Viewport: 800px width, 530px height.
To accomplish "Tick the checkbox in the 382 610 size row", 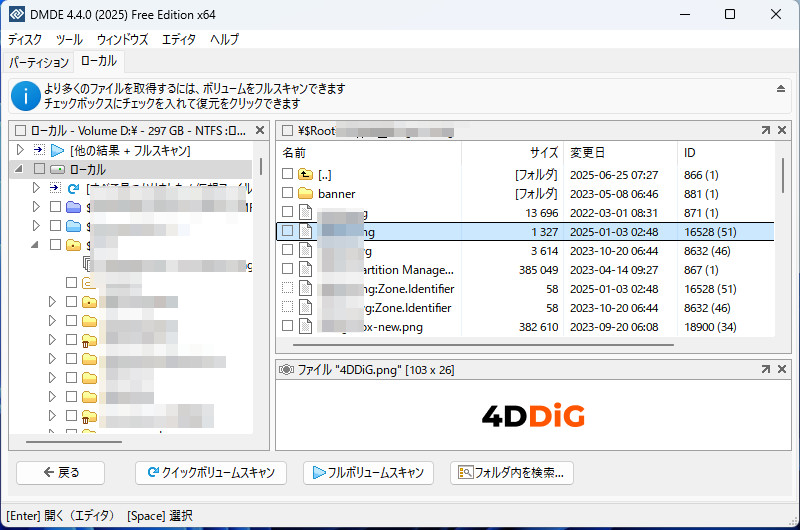I will click(288, 325).
